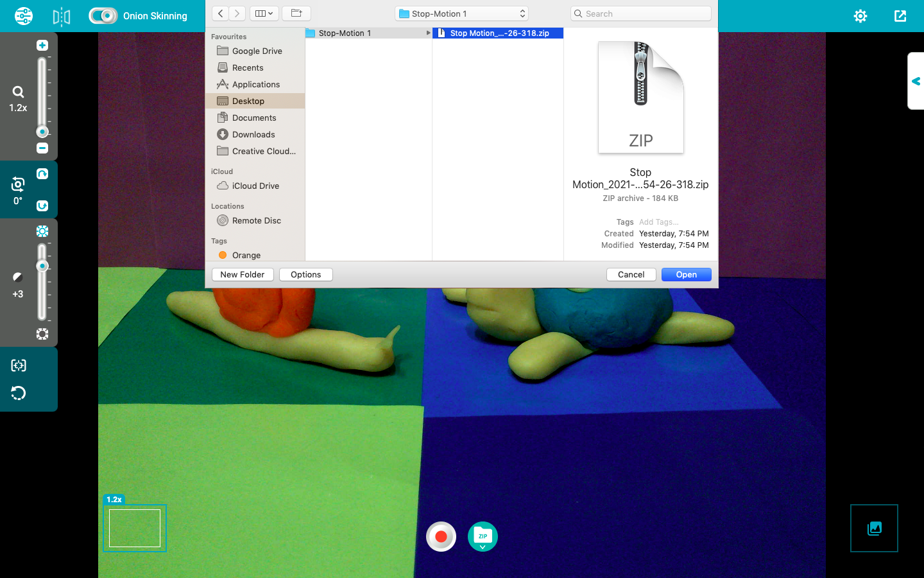Click the increase brightness sun icon
The image size is (924, 578).
click(42, 231)
